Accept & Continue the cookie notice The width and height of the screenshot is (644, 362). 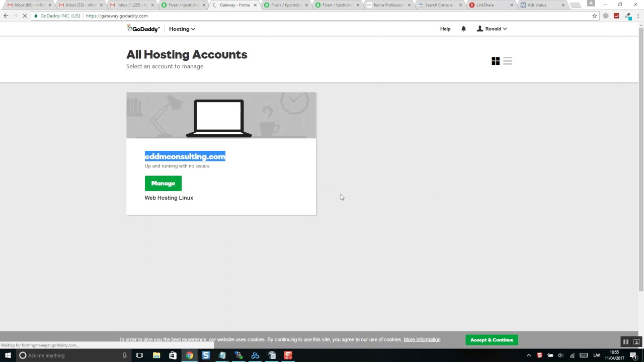[x=492, y=340]
